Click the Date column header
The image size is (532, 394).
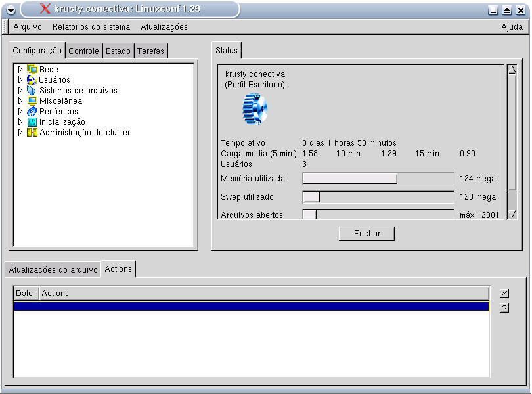coord(26,294)
